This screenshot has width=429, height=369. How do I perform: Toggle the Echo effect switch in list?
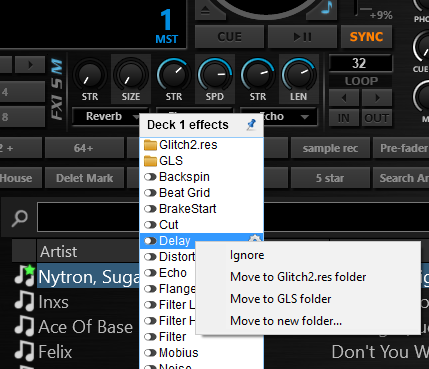150,273
